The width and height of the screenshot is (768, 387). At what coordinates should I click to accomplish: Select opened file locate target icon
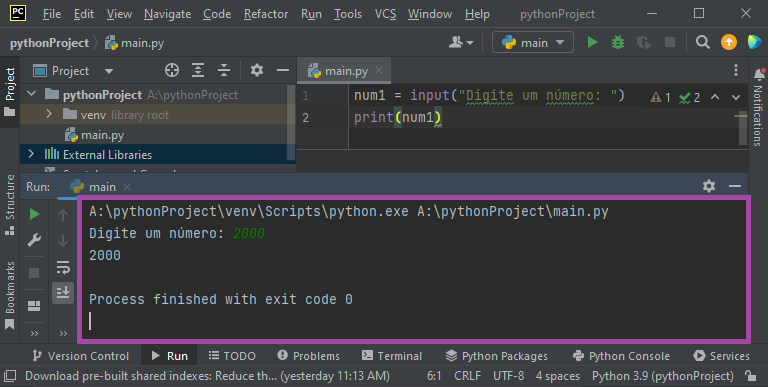[171, 71]
